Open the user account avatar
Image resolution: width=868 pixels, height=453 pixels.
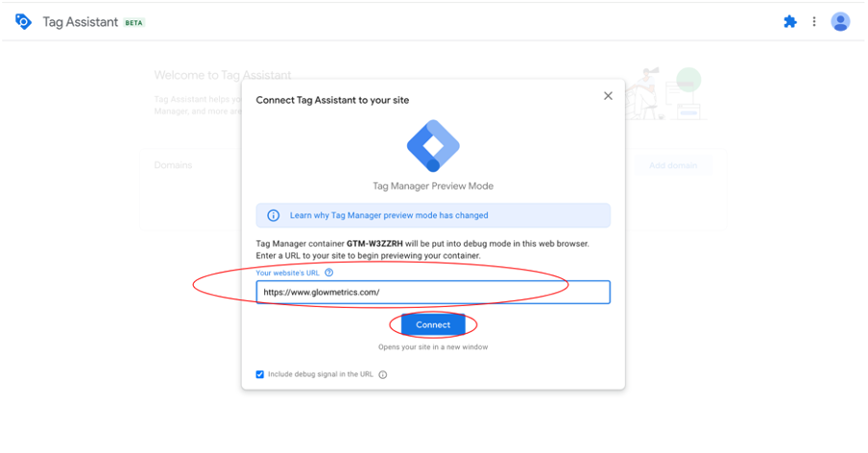(840, 21)
